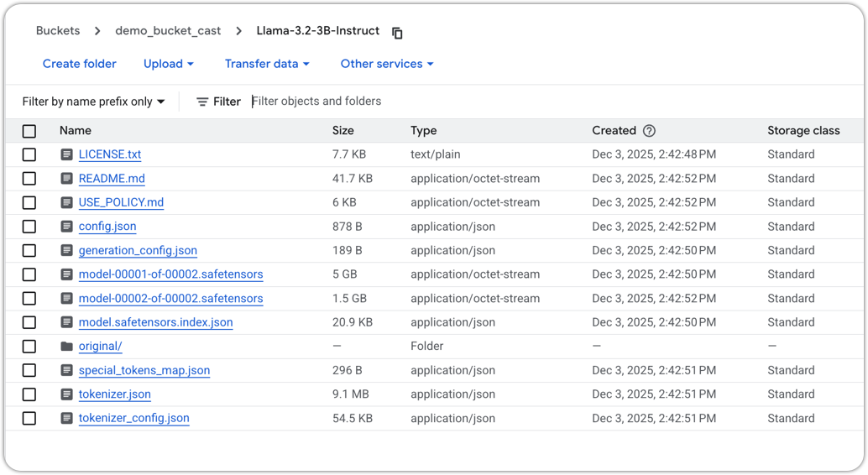Open the Upload dropdown menu

[168, 64]
